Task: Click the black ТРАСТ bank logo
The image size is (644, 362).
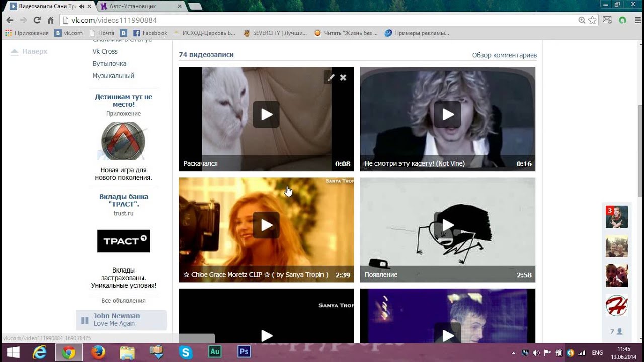Action: click(123, 241)
